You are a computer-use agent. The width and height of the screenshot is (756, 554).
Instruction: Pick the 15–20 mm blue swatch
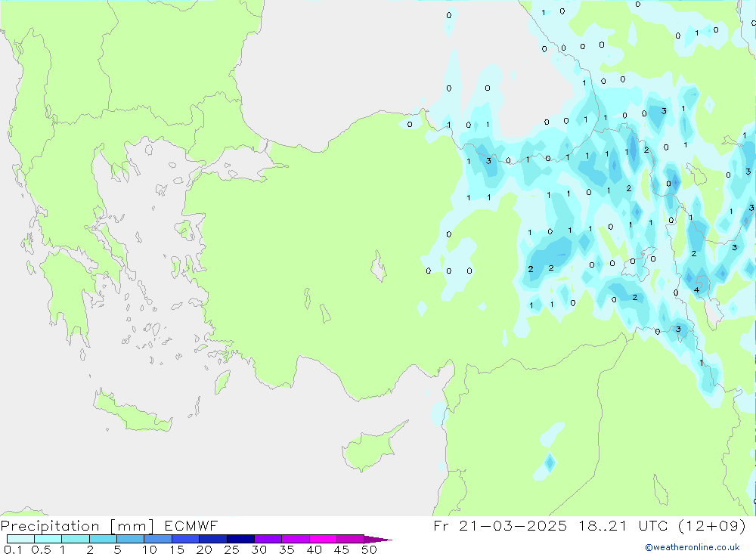pyautogui.click(x=186, y=539)
